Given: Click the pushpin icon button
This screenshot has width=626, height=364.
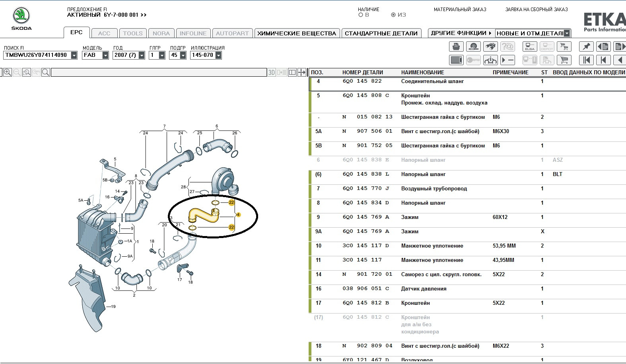Looking at the screenshot, I should [586, 46].
